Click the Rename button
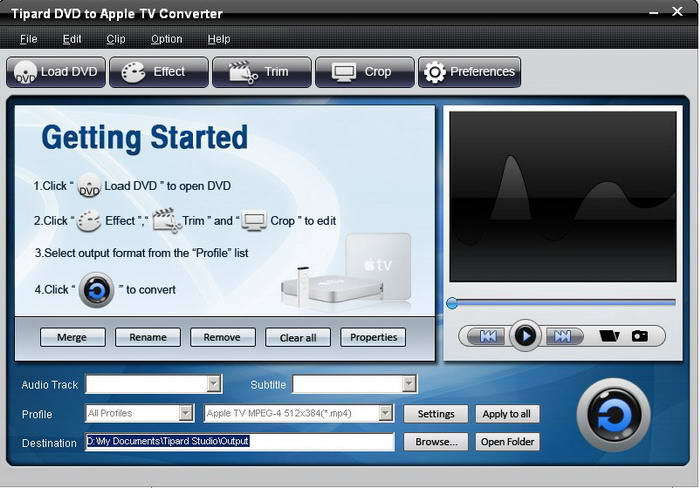 click(148, 337)
